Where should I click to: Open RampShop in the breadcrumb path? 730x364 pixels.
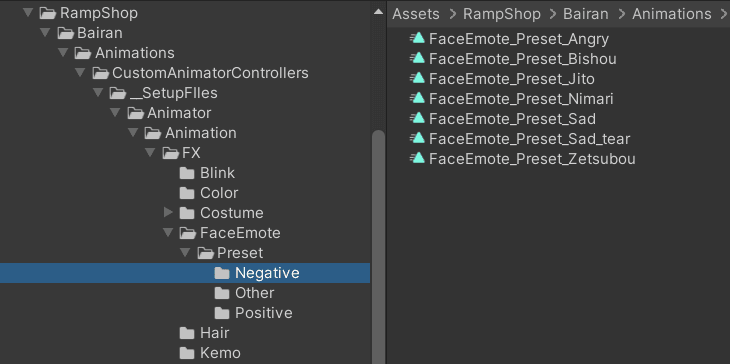pos(502,14)
